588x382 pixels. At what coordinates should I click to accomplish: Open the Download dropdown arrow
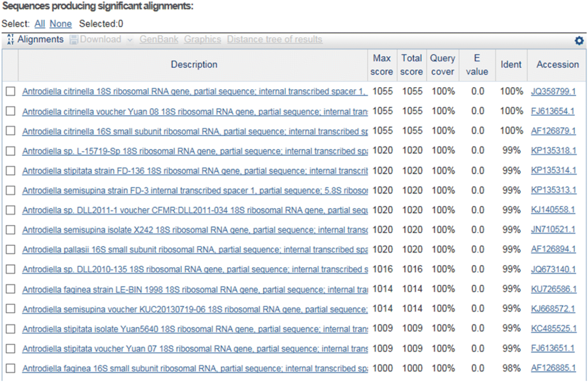(129, 40)
